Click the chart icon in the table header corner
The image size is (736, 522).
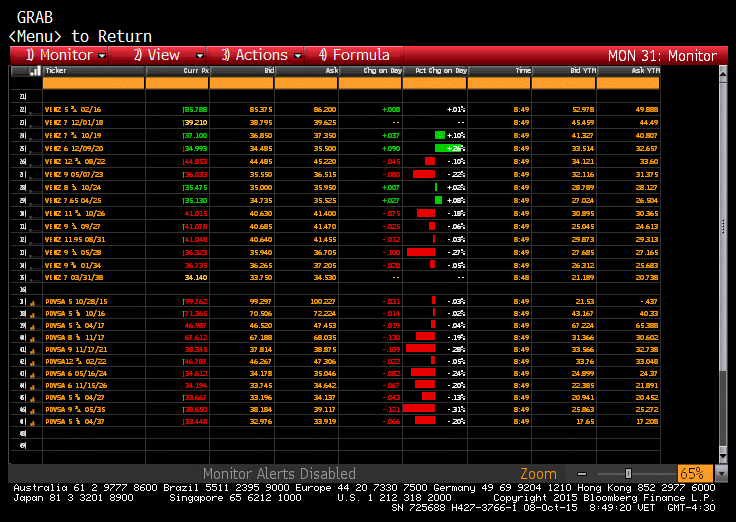click(35, 71)
